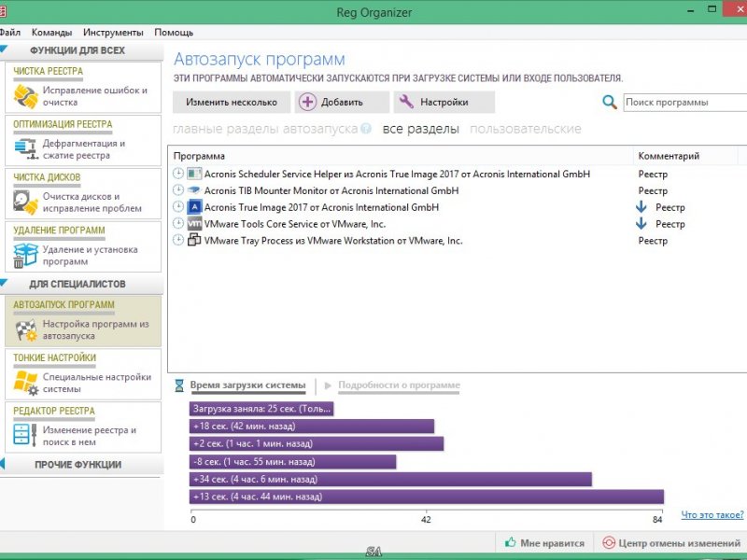747x560 pixels.
Task: Collapse the ДЛЯ СПЕЦИАЛИСТОВ section
Action: (x=5, y=283)
